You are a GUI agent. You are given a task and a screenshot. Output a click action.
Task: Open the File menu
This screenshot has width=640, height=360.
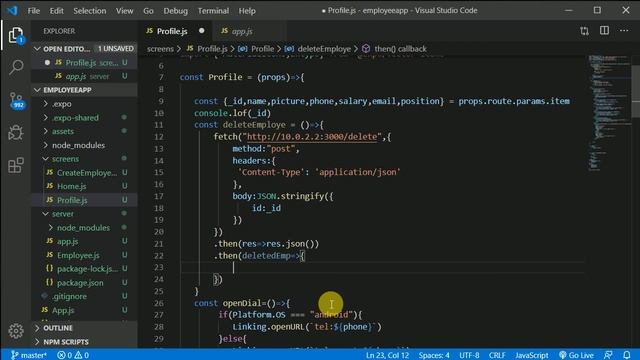[33, 11]
